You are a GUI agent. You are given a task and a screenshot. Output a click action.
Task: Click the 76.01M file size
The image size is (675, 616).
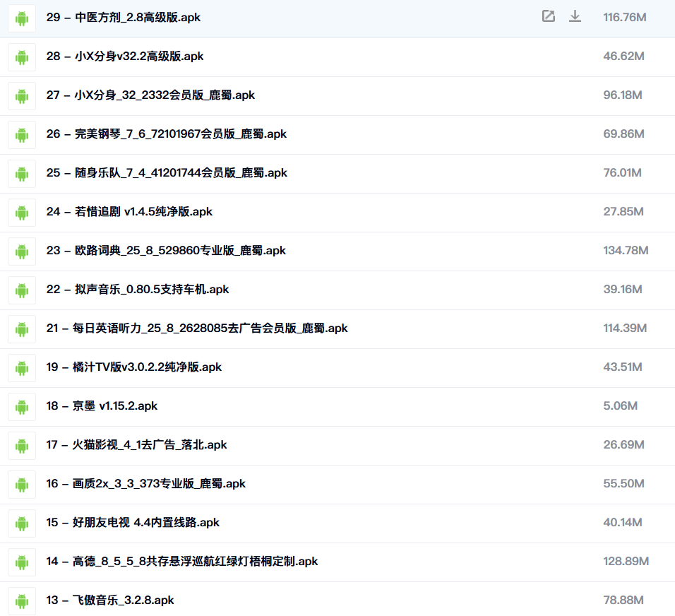pos(623,173)
